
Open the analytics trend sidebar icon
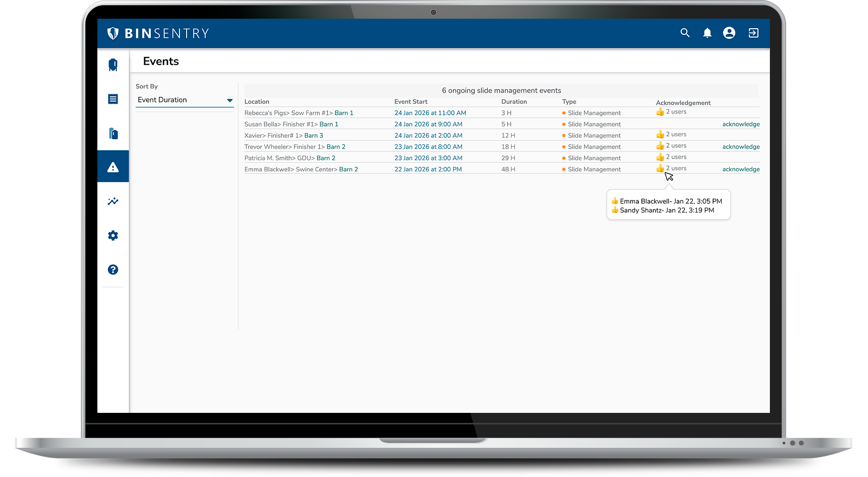(113, 201)
